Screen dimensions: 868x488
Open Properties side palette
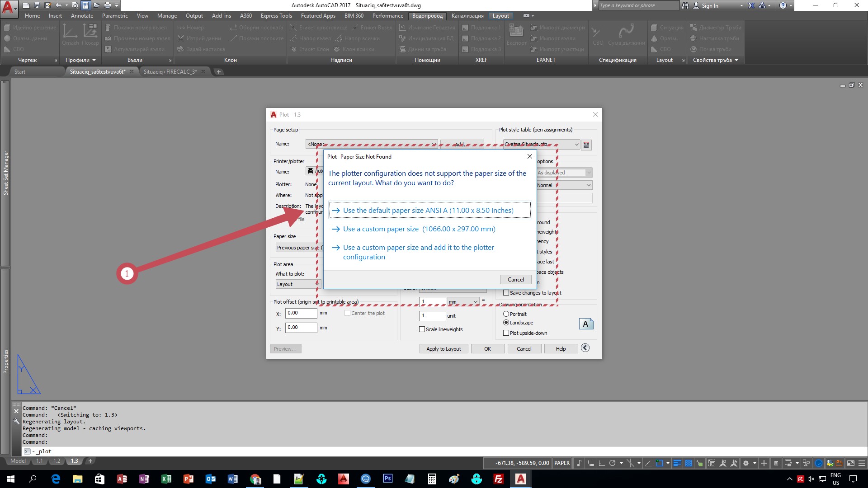click(x=5, y=361)
